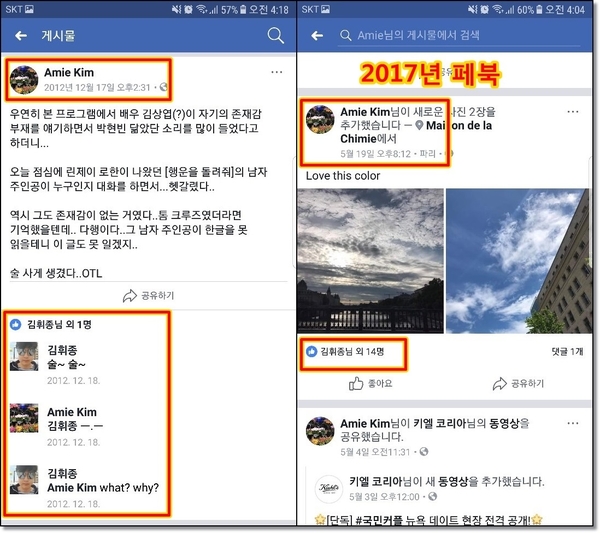Tap 김휘종 avatar on 'what? why?' comment
The width and height of the screenshot is (600, 533).
[24, 479]
